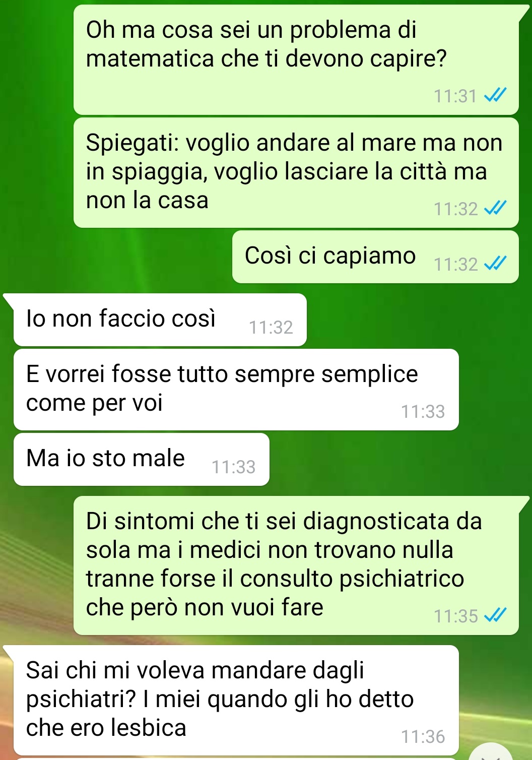
Task: Tap the blue double-check on the 11:31 message
Action: tap(495, 95)
